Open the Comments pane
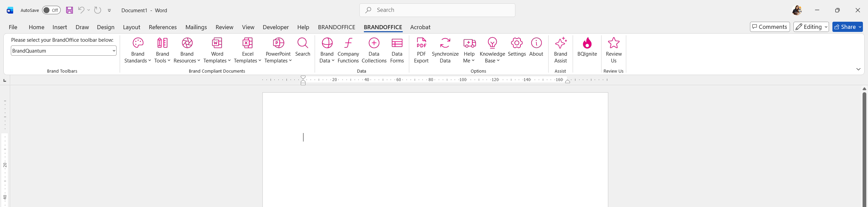This screenshot has width=868, height=207. coord(770,27)
